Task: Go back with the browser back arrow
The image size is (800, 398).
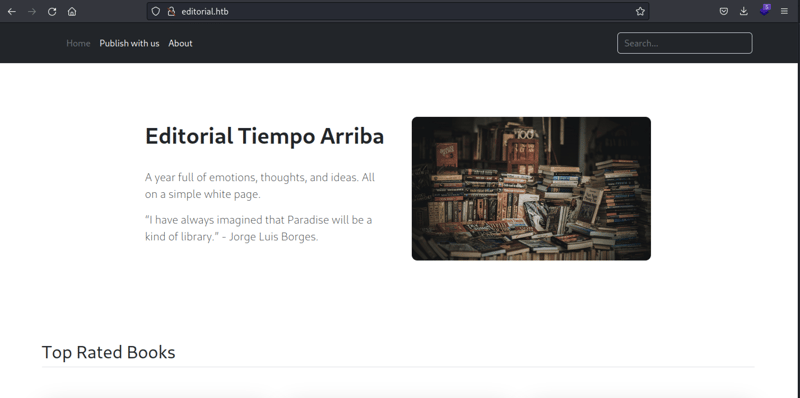Action: point(12,11)
